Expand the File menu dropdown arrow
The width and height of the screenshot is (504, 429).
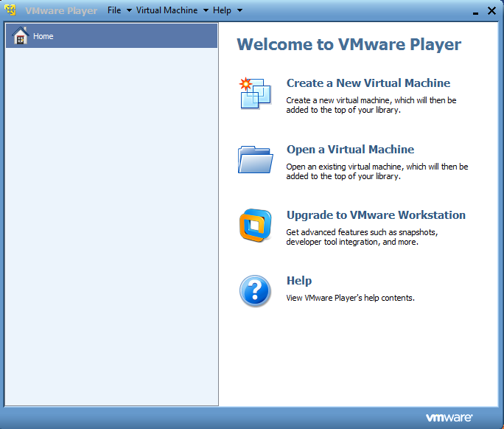coord(129,10)
